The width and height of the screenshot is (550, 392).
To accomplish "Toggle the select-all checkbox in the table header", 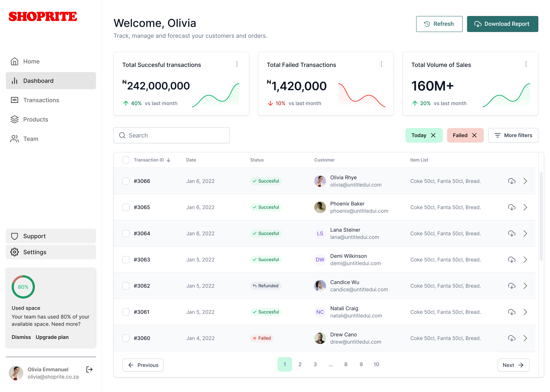I will click(126, 160).
